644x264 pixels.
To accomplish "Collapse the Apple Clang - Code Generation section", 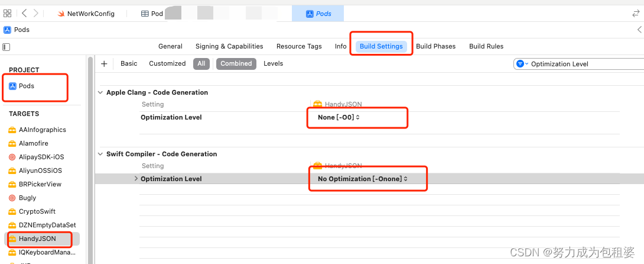I will pyautogui.click(x=100, y=92).
